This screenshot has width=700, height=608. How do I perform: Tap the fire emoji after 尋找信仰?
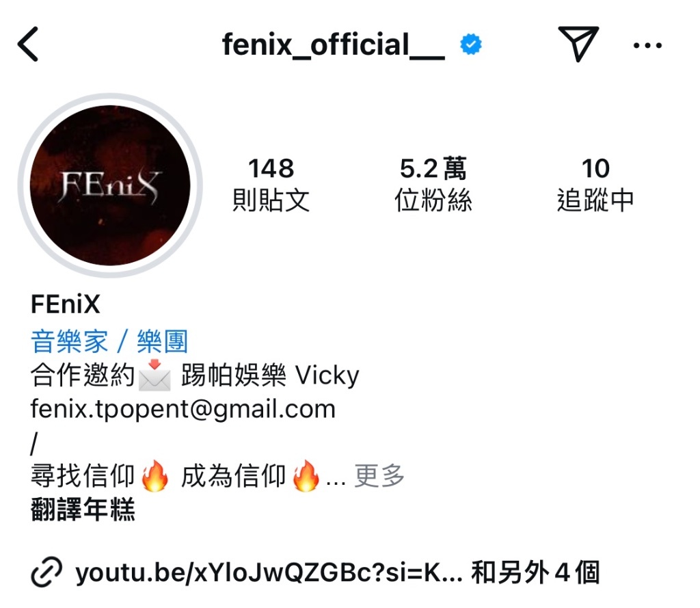[155, 476]
